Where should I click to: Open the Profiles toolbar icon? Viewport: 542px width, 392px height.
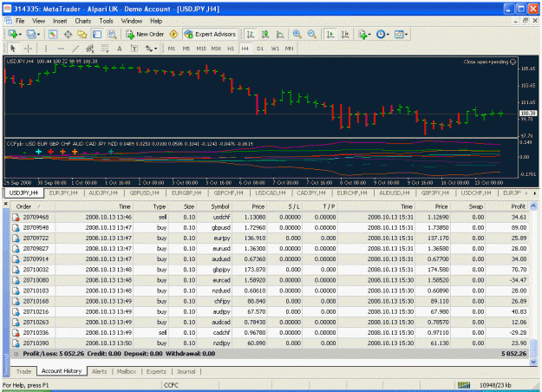(x=31, y=34)
